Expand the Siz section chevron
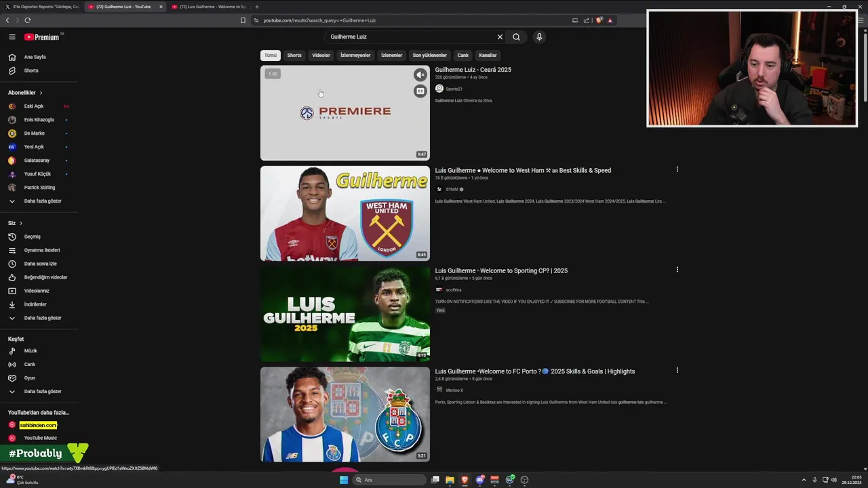Viewport: 868px width, 488px height. (x=21, y=223)
